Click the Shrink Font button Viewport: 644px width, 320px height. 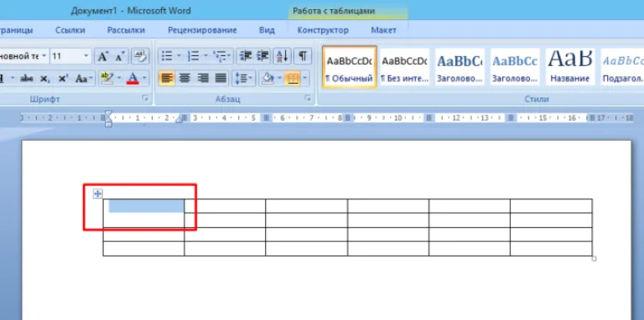pos(120,56)
